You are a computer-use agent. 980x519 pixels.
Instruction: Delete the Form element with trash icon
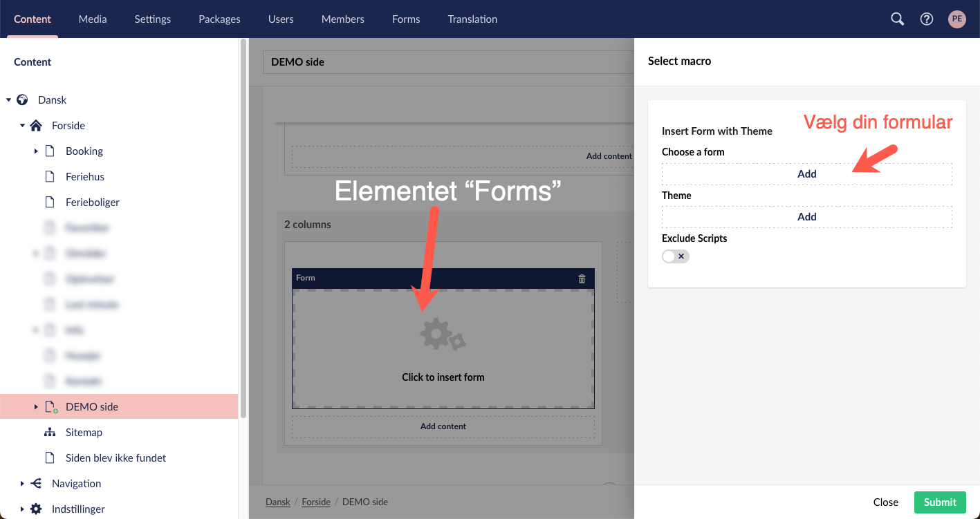click(x=582, y=279)
